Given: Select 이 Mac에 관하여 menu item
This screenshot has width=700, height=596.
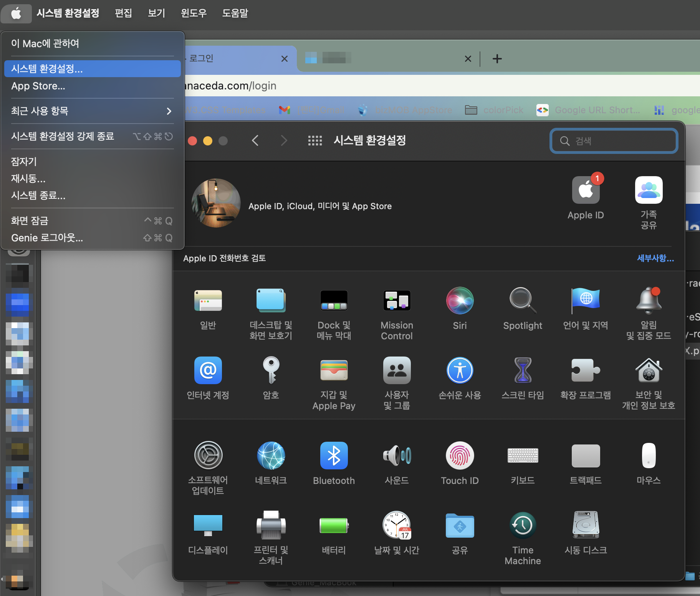Looking at the screenshot, I should tap(93, 43).
